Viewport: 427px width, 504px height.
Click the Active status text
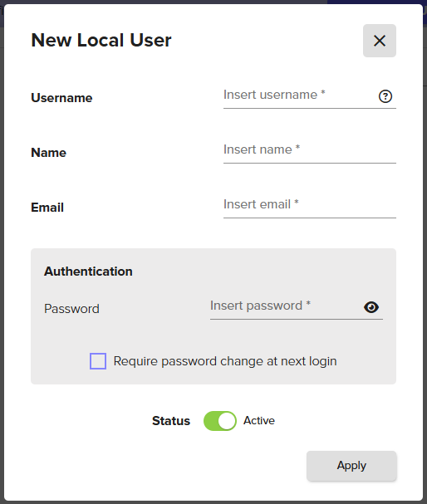(x=259, y=420)
